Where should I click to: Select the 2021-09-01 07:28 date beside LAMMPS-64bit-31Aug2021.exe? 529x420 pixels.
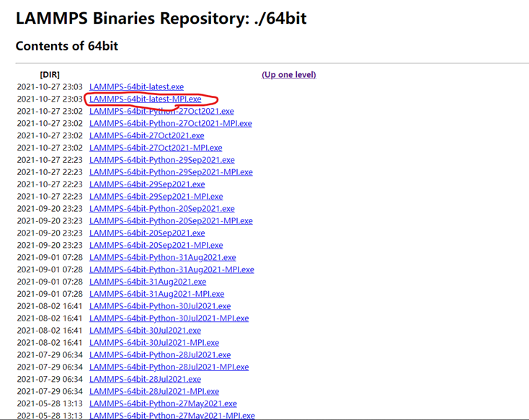50,282
